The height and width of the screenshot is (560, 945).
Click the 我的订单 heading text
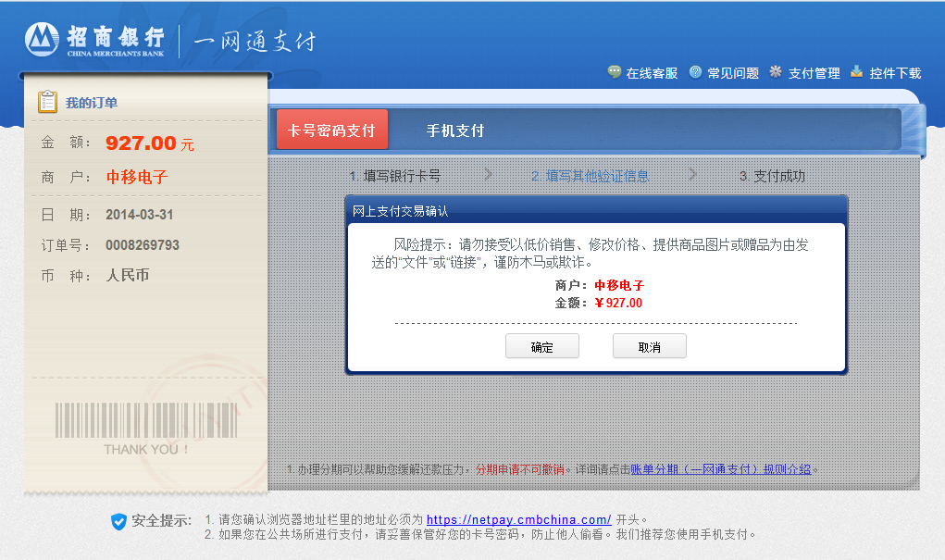click(92, 103)
